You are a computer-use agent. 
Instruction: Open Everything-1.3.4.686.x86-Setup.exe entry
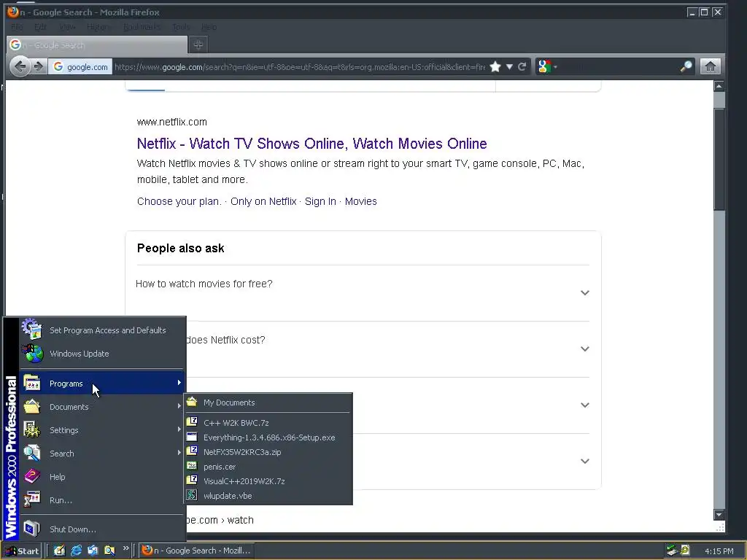268,437
